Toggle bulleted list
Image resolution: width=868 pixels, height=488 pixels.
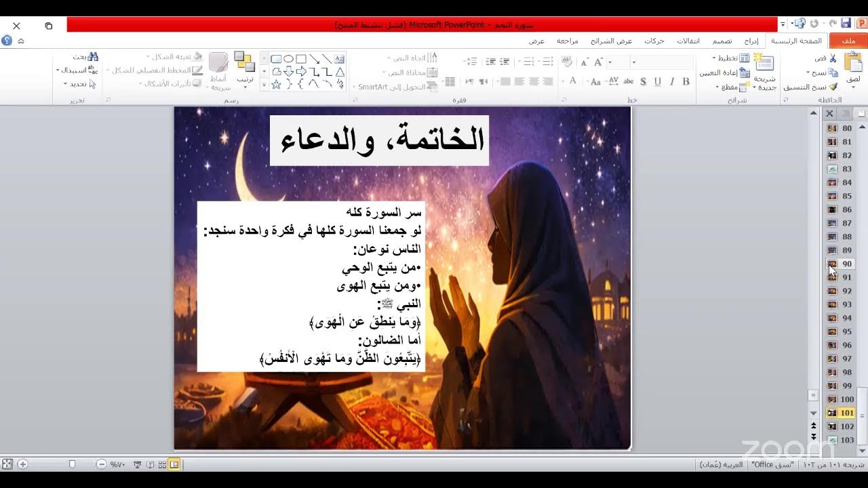(x=548, y=61)
